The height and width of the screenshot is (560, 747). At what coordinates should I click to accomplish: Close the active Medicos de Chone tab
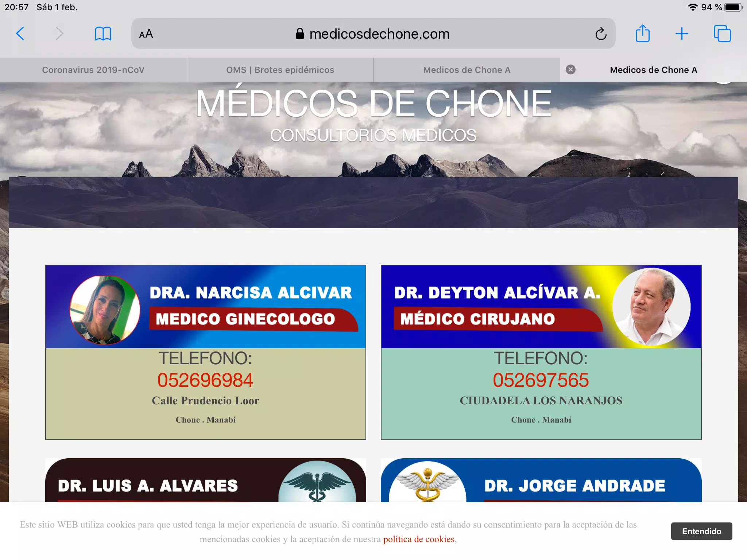pos(571,70)
